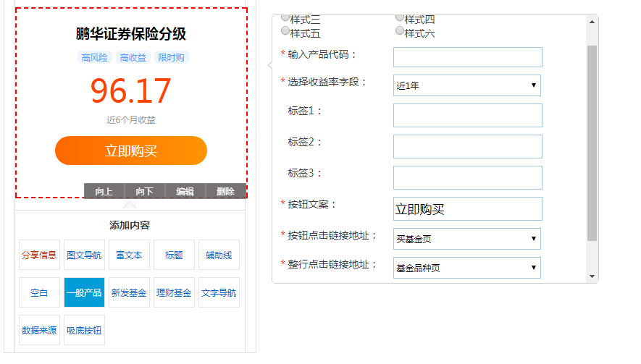This screenshot has height=364, width=641.
Task: Add a 理财基金 content block
Action: [x=174, y=292]
